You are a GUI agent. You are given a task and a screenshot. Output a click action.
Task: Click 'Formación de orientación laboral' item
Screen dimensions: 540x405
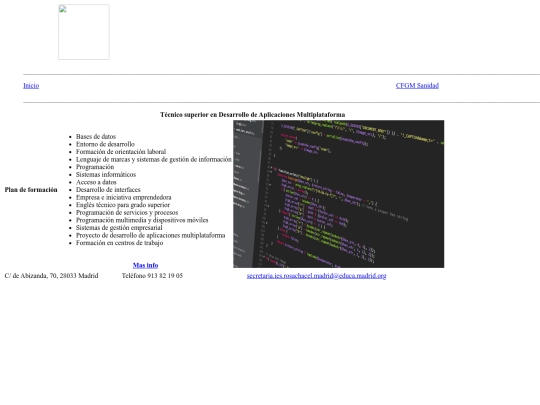[121, 152]
